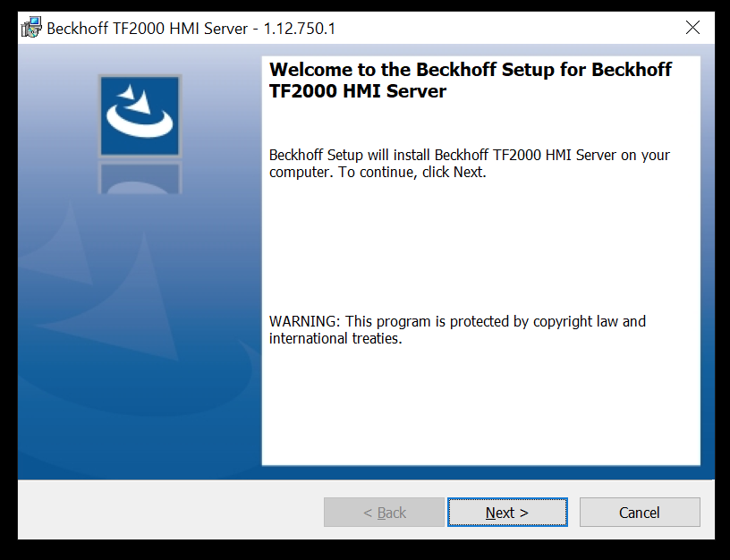Viewport: 730px width, 560px height.
Task: Click the Beckhoff Setup will install paragraph
Action: [470, 164]
